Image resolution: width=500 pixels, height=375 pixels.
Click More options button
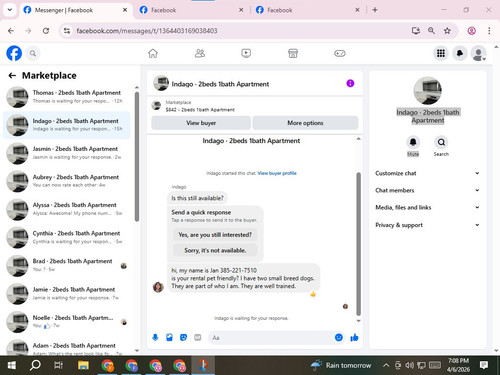click(305, 123)
